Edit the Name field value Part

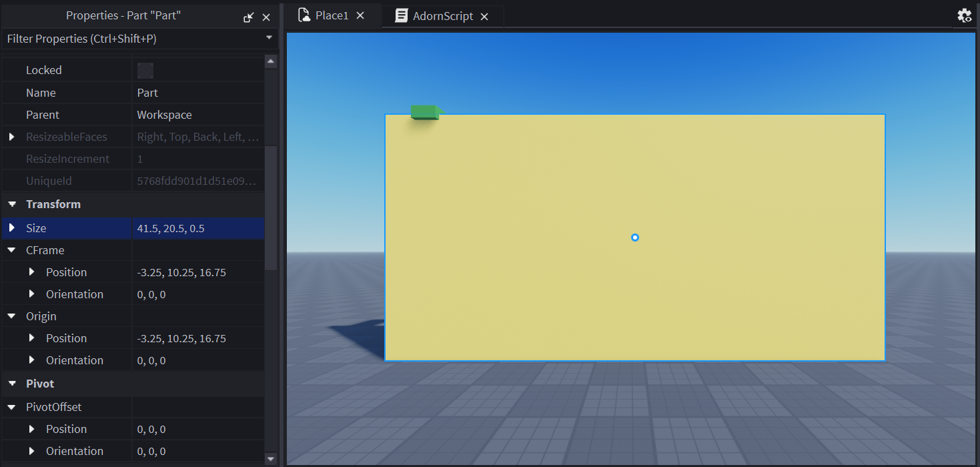[x=148, y=93]
